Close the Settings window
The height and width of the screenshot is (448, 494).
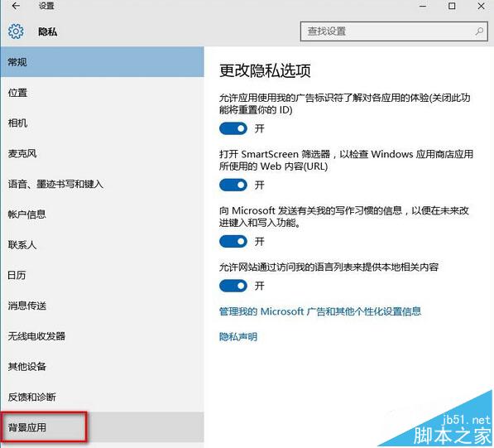pyautogui.click(x=481, y=6)
